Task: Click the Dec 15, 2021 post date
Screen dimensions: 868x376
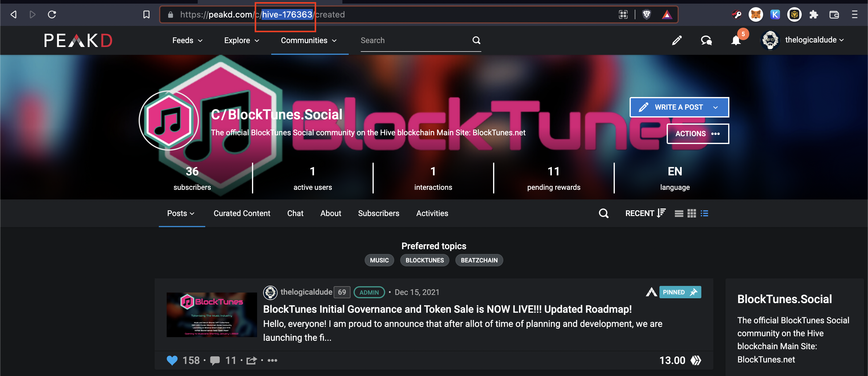Action: [x=417, y=292]
